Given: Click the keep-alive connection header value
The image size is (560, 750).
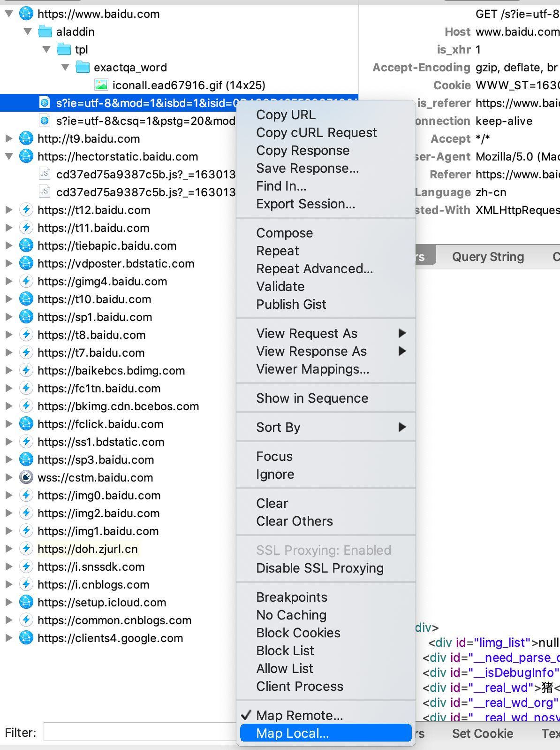Looking at the screenshot, I should tap(504, 121).
